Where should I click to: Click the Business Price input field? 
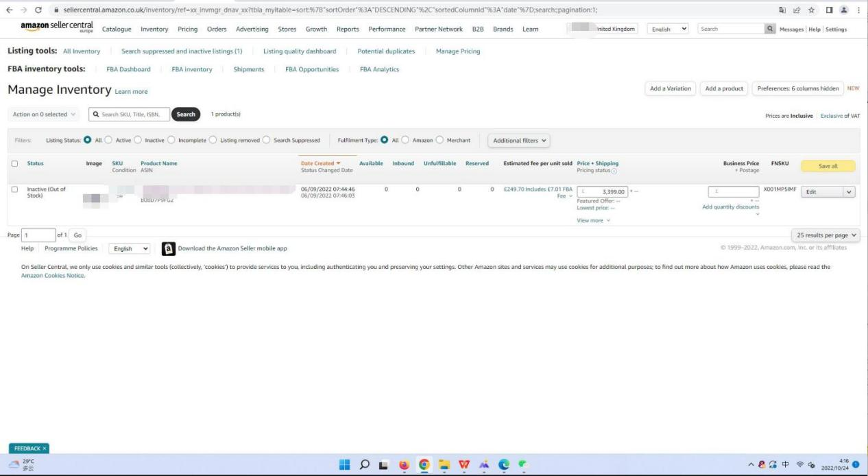coord(734,192)
